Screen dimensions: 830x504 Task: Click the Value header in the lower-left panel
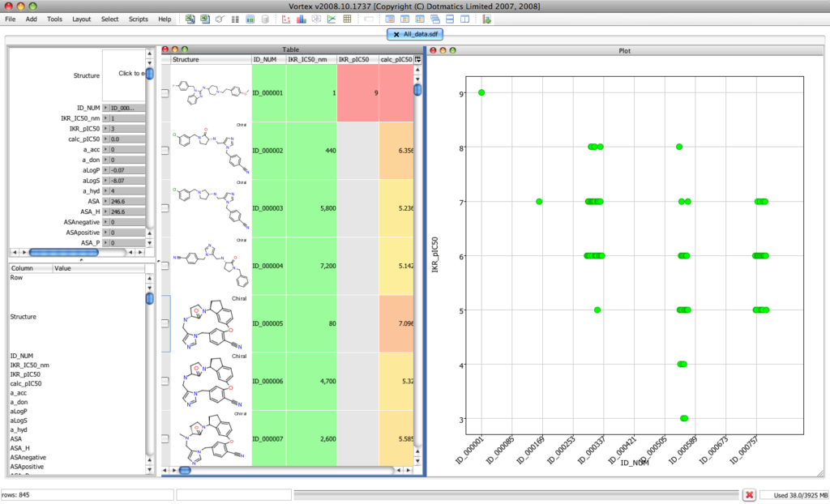(x=98, y=268)
